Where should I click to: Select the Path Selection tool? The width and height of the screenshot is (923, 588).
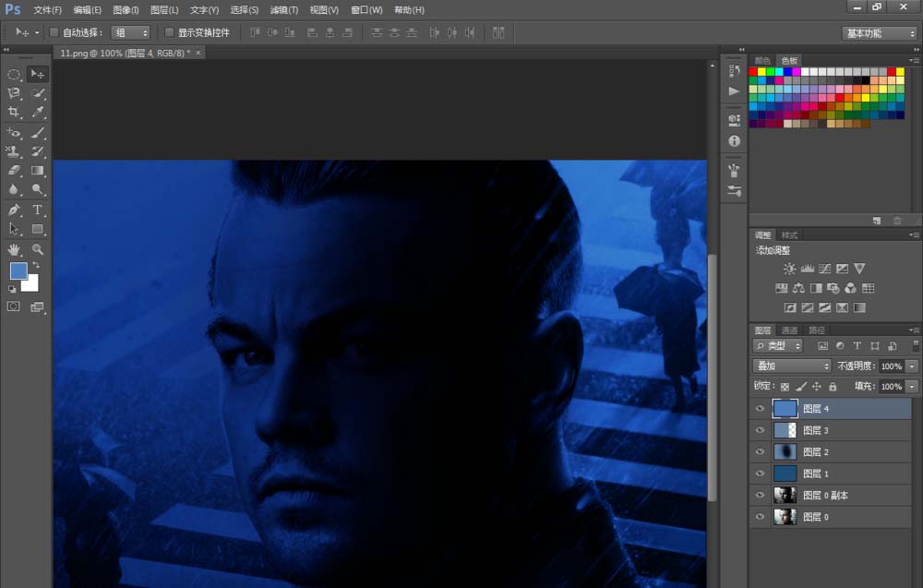pos(14,229)
